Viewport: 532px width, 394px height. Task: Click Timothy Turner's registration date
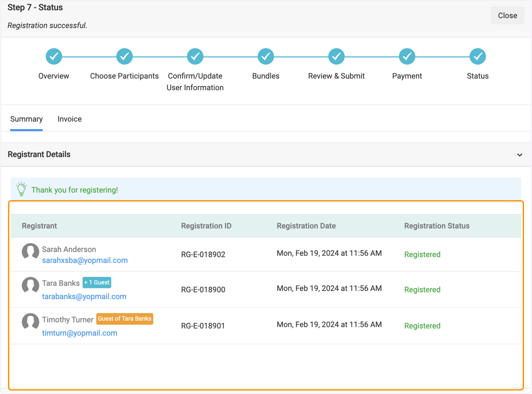pyautogui.click(x=329, y=324)
